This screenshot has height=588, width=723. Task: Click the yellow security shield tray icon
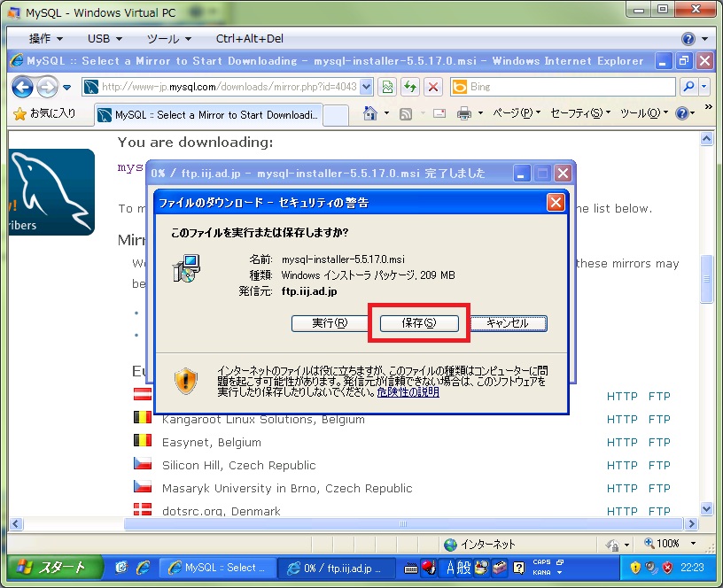[x=635, y=568]
